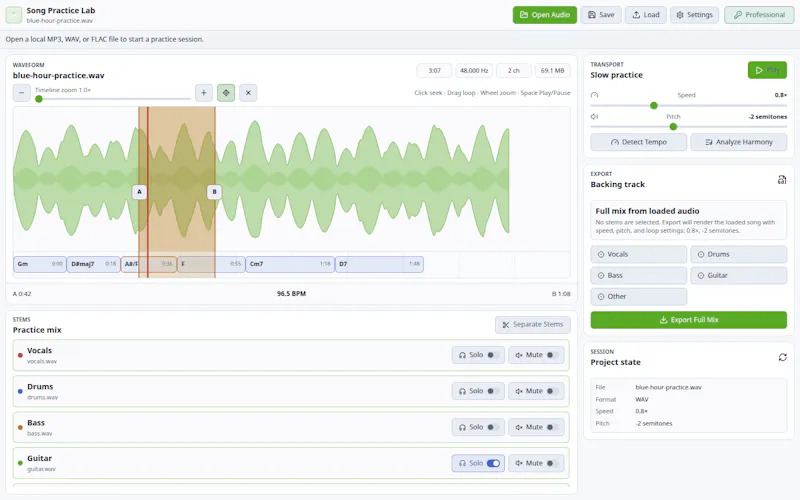Start playback with the Play button
800x500 pixels.
point(767,70)
